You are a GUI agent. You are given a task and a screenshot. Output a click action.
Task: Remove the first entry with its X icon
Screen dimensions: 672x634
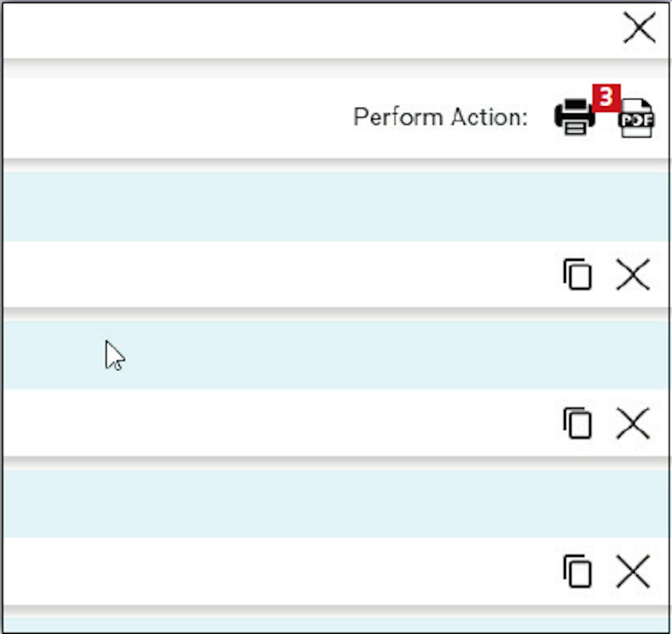[633, 274]
